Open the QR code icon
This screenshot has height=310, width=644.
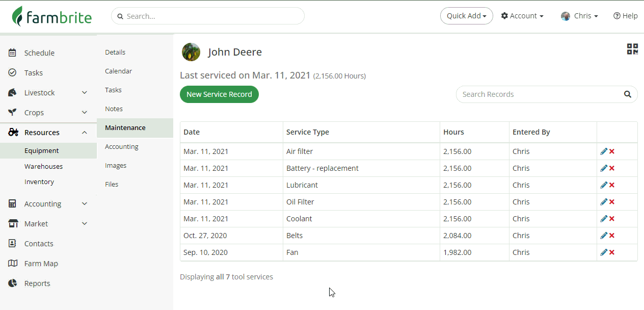[632, 49]
